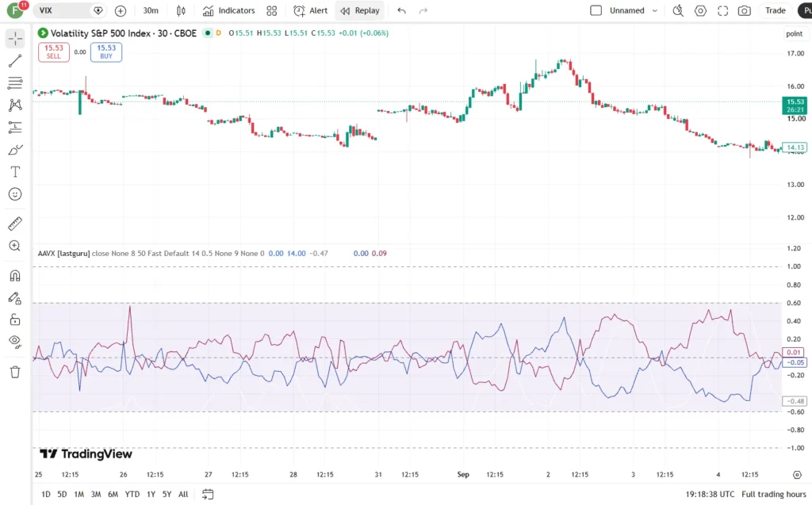Viewport: 812px width, 505px height.
Task: Select the 1M date range
Action: tap(79, 494)
